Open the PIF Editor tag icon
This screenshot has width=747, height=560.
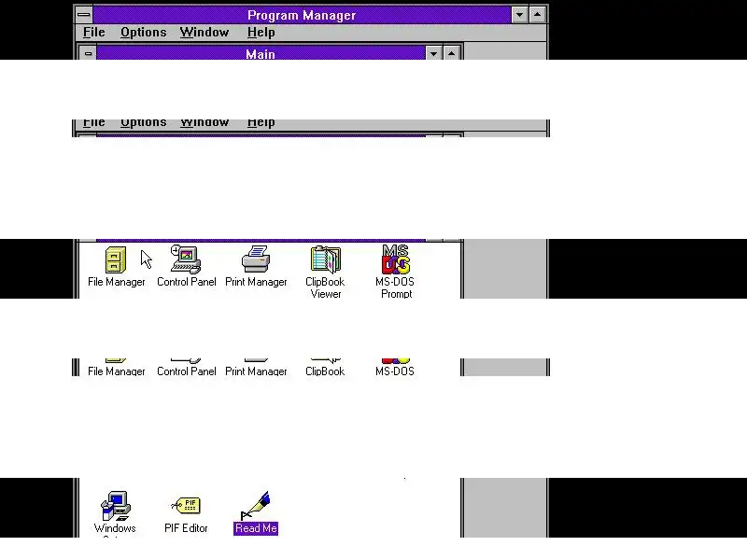[186, 506]
